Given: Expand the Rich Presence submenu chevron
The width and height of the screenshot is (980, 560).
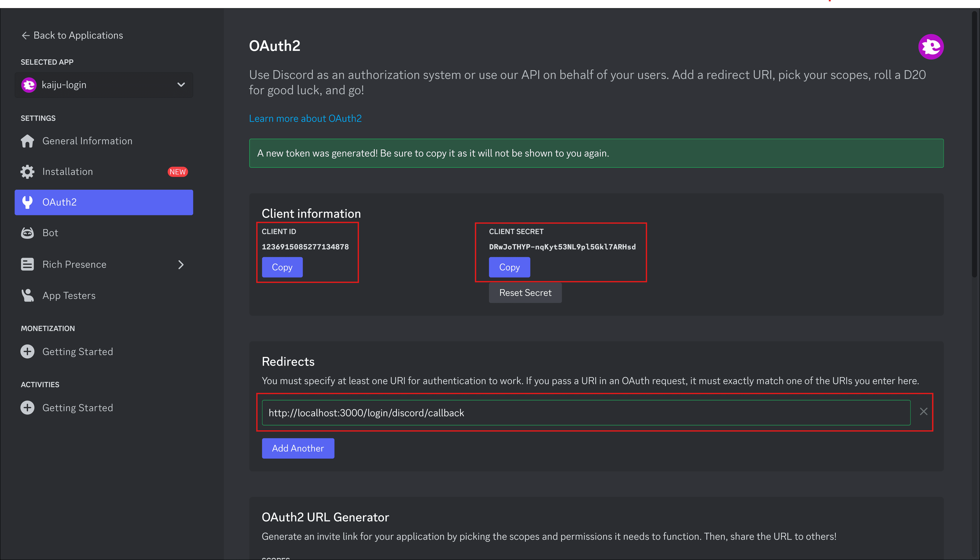Looking at the screenshot, I should coord(181,265).
